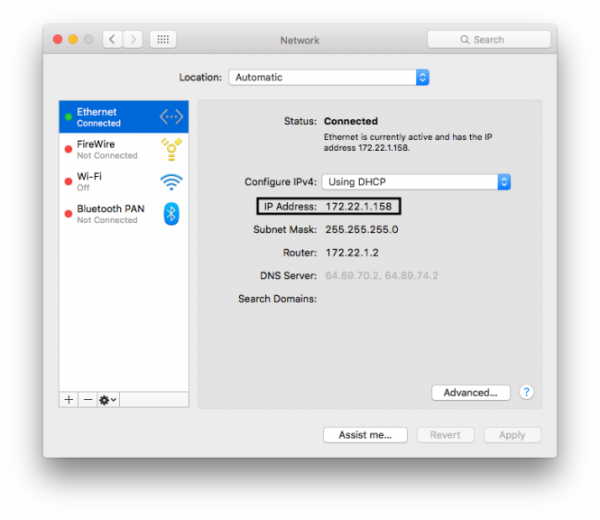Screen dimensions: 600x520
Task: Go back with the left chevron button
Action: pos(112,39)
